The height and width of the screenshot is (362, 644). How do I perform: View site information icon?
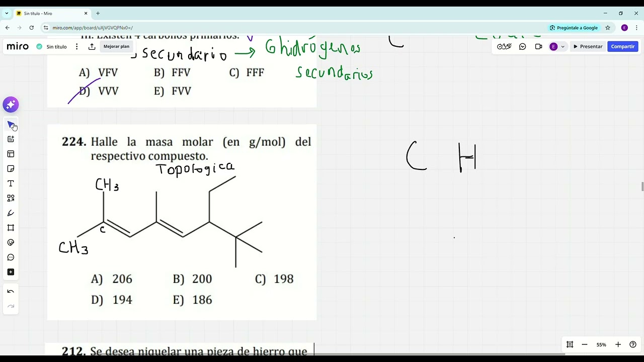tap(46, 28)
